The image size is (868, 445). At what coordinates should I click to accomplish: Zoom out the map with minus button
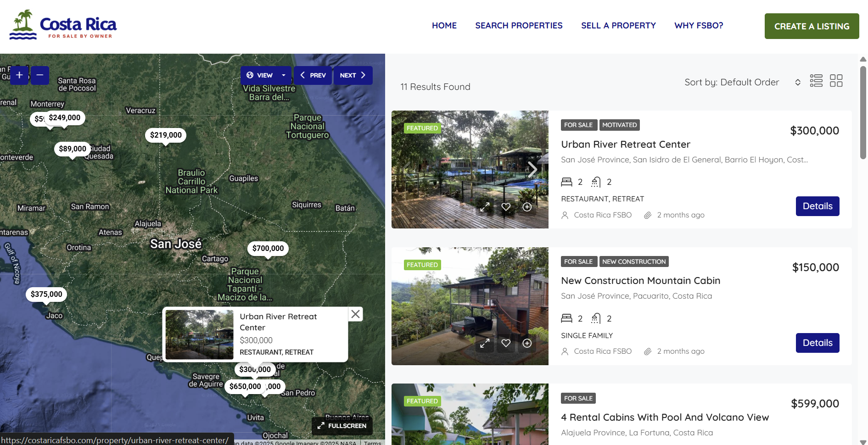(40, 75)
